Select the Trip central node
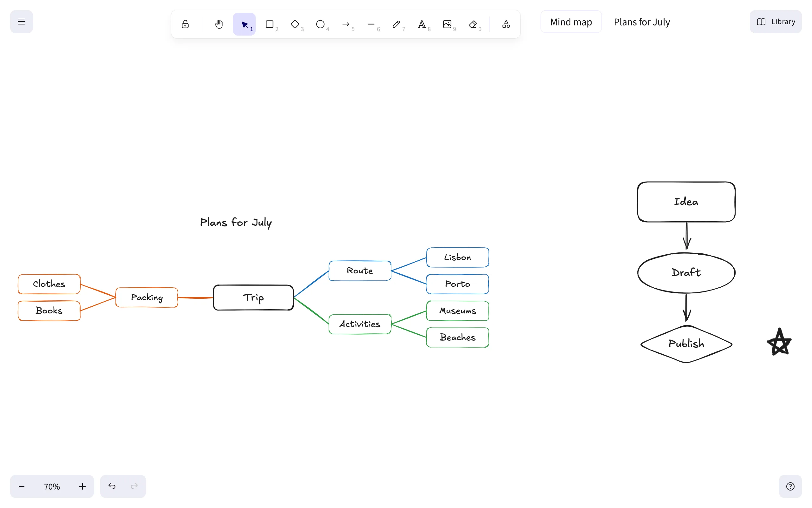Image resolution: width=812 pixels, height=508 pixels. click(x=254, y=298)
